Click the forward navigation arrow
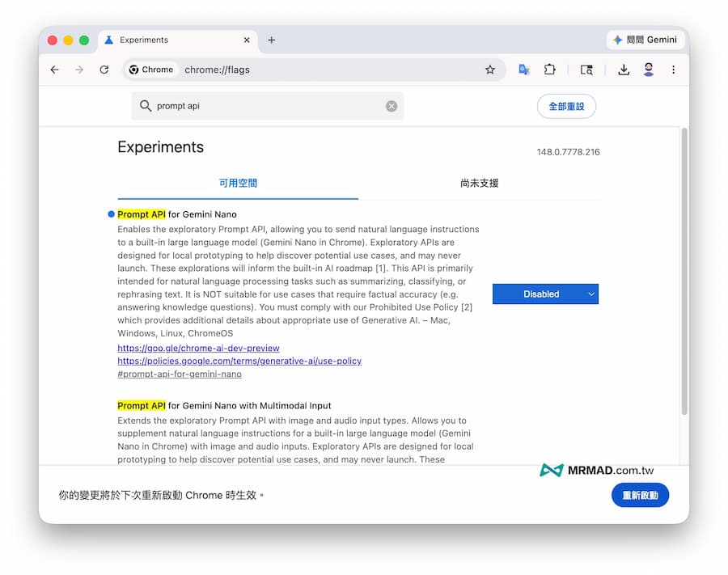The width and height of the screenshot is (728, 575). (79, 70)
